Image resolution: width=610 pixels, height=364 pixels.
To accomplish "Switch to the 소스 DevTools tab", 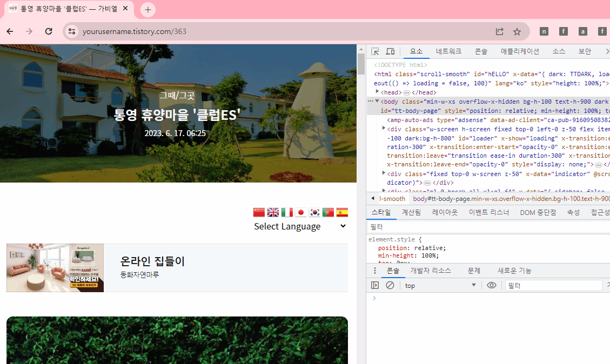I will tap(559, 51).
